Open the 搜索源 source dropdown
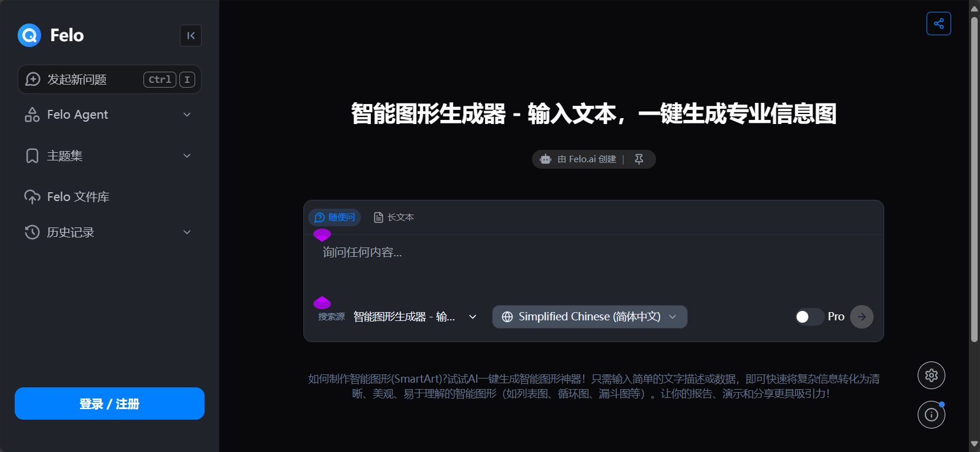980x452 pixels. pos(415,317)
